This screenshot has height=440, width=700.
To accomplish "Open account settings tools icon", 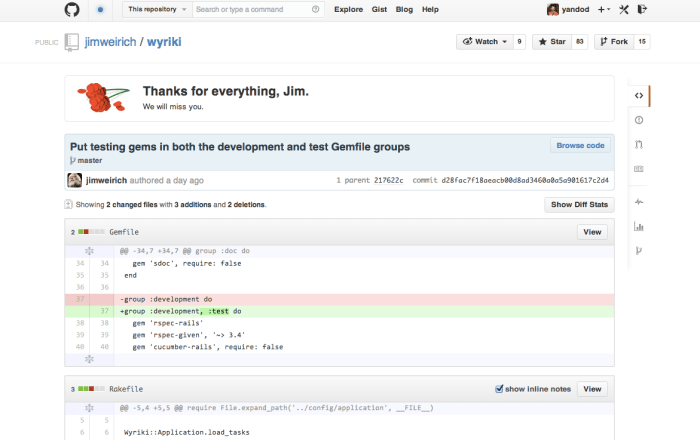I will point(624,9).
